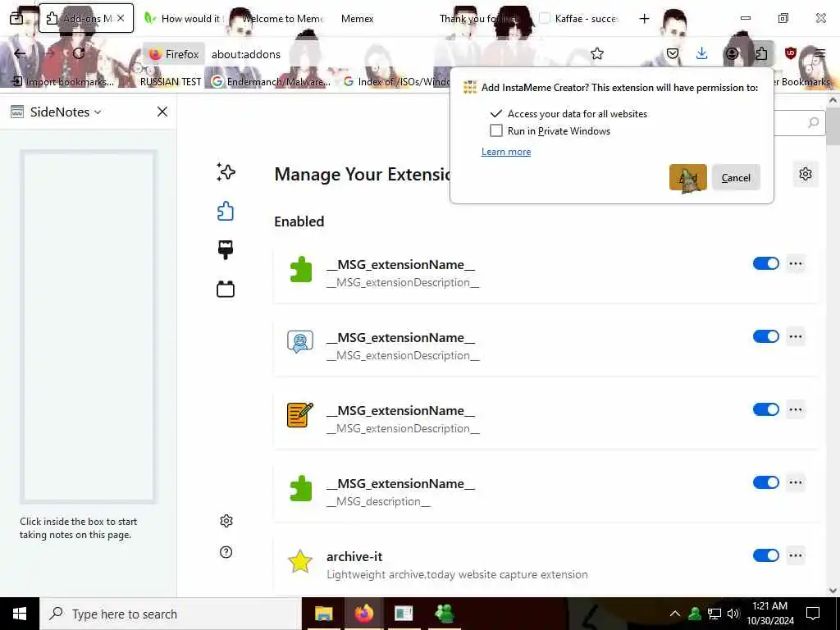Viewport: 840px width, 630px height.
Task: Open more options for the emoji chat extension
Action: pyautogui.click(x=796, y=336)
